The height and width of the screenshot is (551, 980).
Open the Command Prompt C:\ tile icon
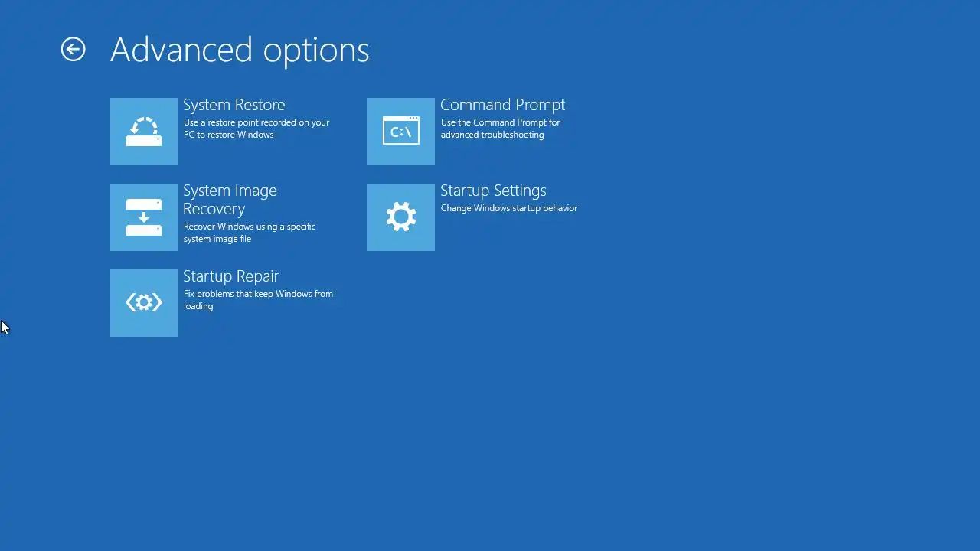coord(401,132)
